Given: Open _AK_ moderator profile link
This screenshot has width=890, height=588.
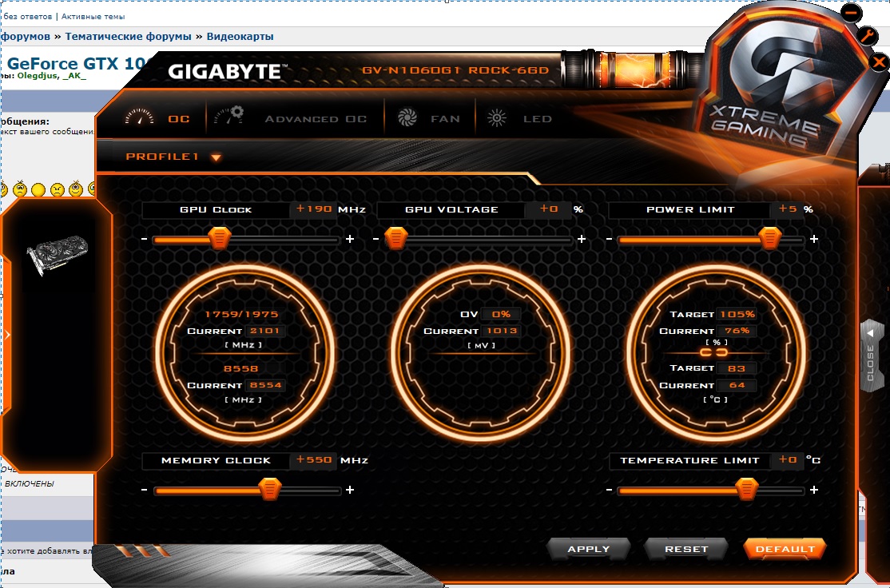Looking at the screenshot, I should click(x=74, y=75).
